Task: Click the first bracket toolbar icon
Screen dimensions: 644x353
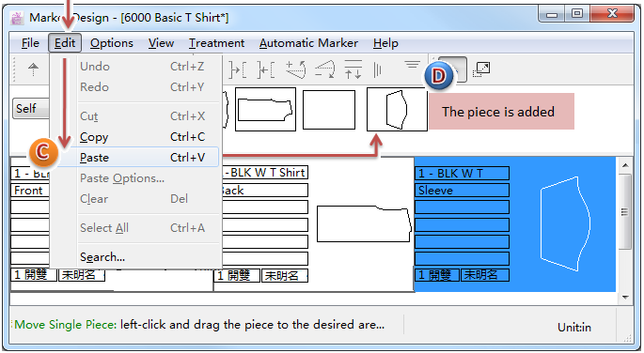Action: (x=238, y=69)
